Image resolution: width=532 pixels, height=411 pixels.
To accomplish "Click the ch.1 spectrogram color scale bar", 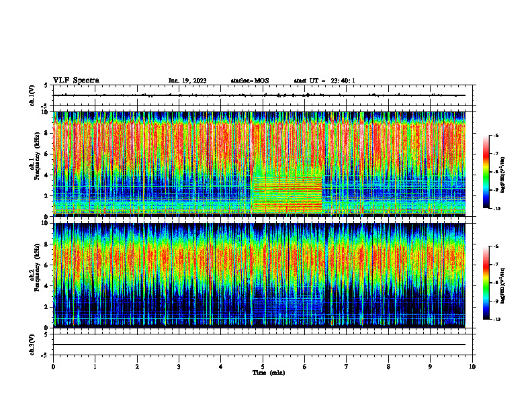I will 486,172.
